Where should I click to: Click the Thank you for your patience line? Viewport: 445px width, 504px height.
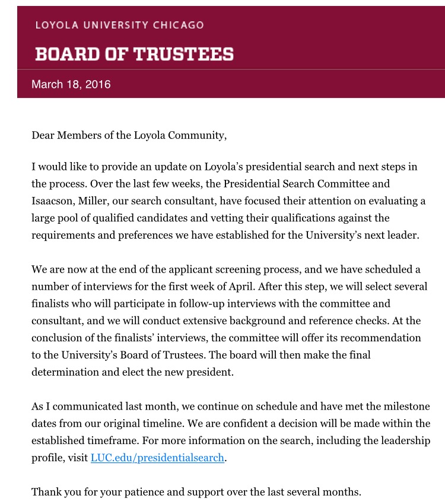(196, 492)
